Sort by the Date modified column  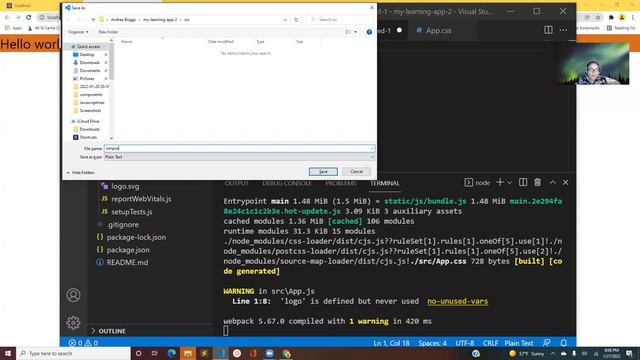tap(220, 42)
